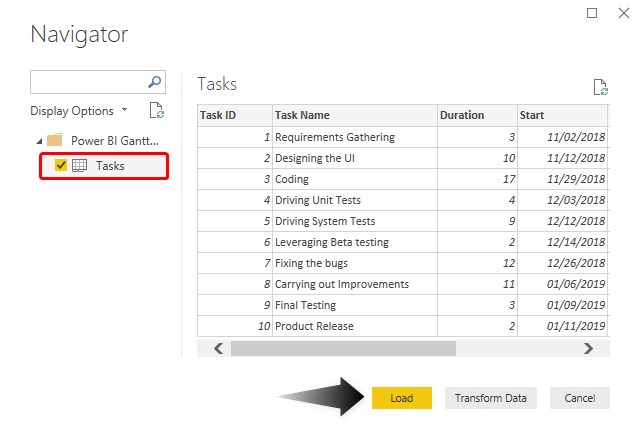Load the selected table

click(x=402, y=398)
